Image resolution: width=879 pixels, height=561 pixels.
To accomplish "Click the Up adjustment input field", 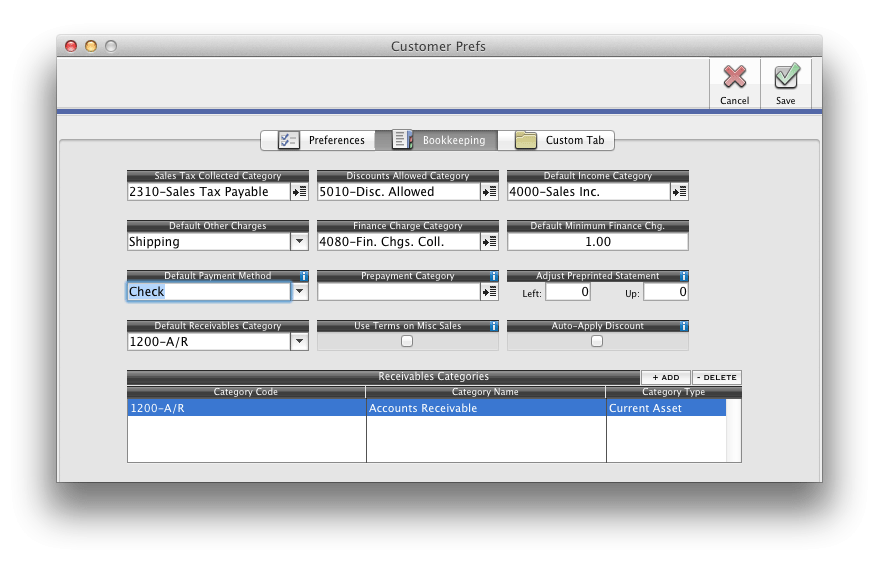I will coord(666,292).
